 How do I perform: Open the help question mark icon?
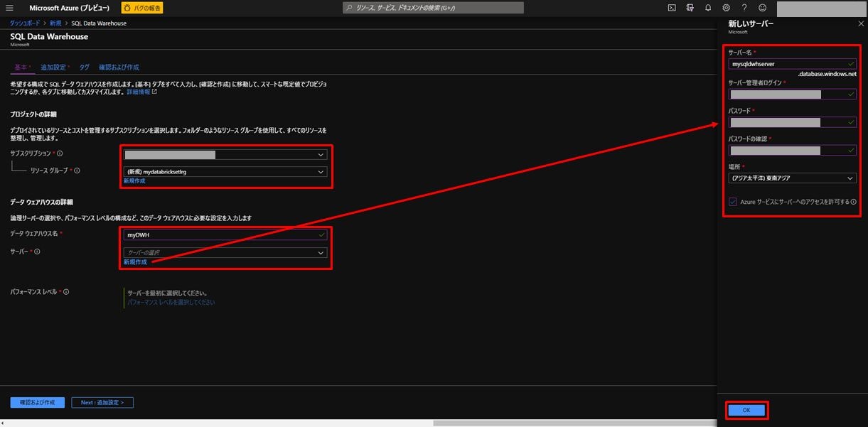[744, 8]
